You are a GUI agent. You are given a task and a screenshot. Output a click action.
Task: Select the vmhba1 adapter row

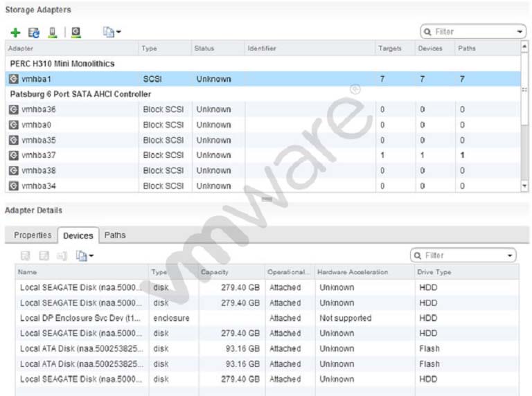coord(263,79)
